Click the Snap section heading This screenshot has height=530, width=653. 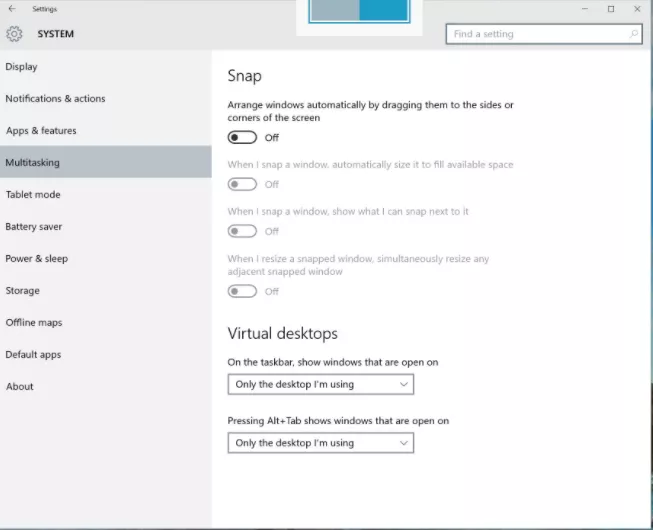pos(244,76)
